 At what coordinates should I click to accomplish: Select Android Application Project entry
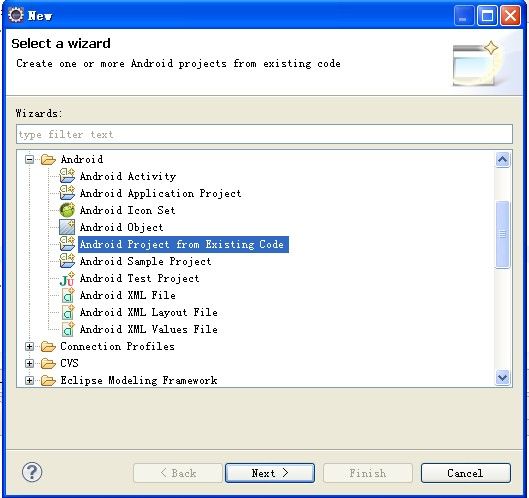point(161,193)
